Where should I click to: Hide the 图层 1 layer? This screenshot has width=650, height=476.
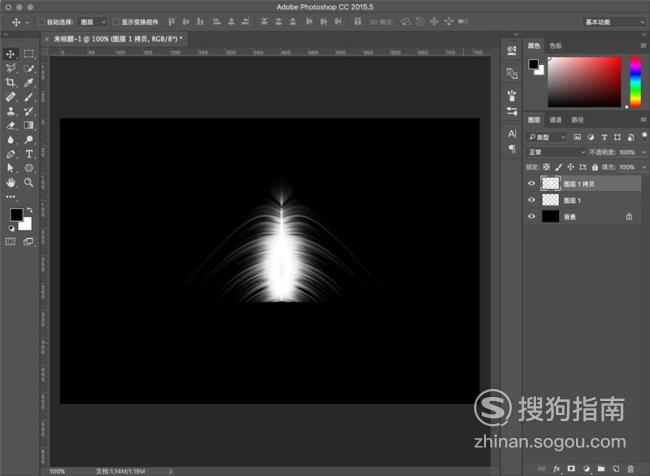pos(531,200)
